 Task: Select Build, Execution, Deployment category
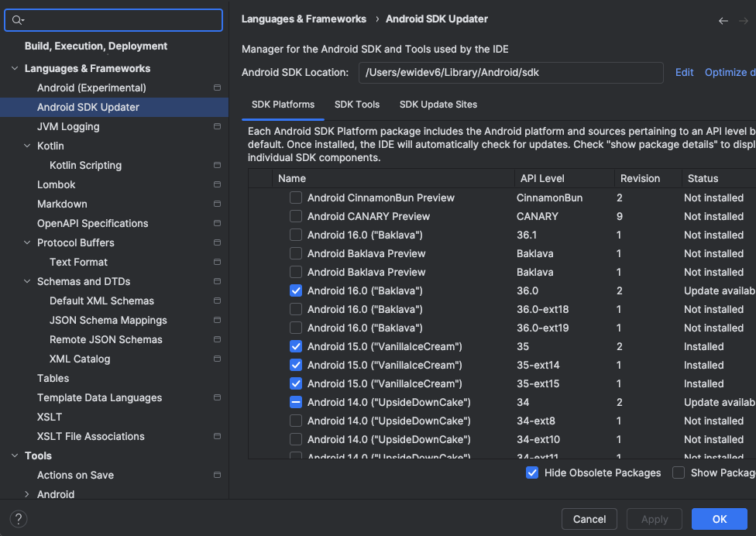pos(96,46)
